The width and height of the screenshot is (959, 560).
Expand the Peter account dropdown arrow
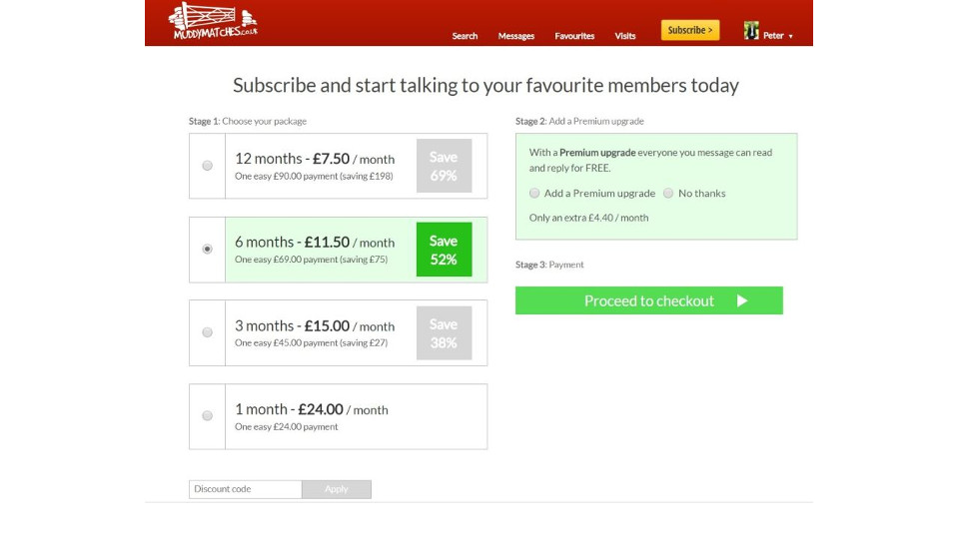(790, 37)
